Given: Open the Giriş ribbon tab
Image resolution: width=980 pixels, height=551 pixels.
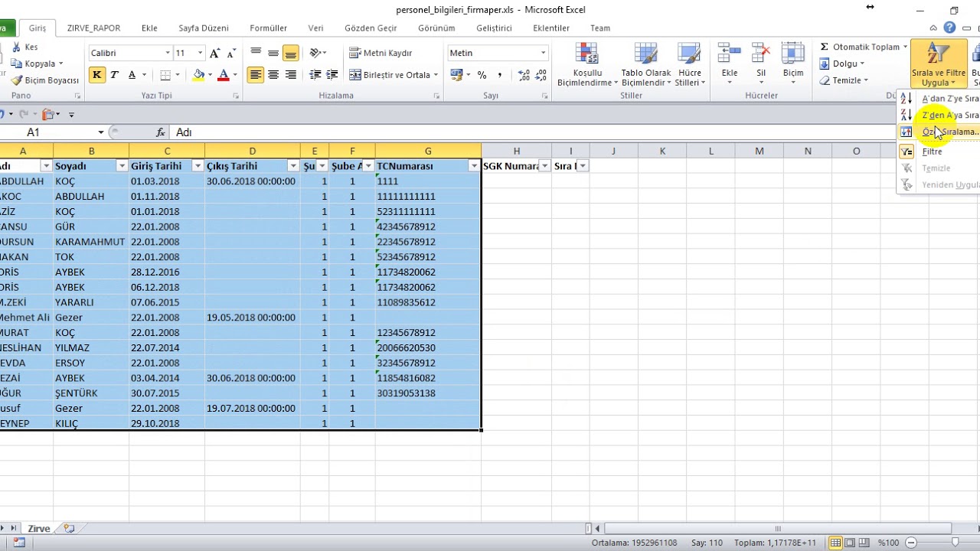Looking at the screenshot, I should click(x=38, y=28).
